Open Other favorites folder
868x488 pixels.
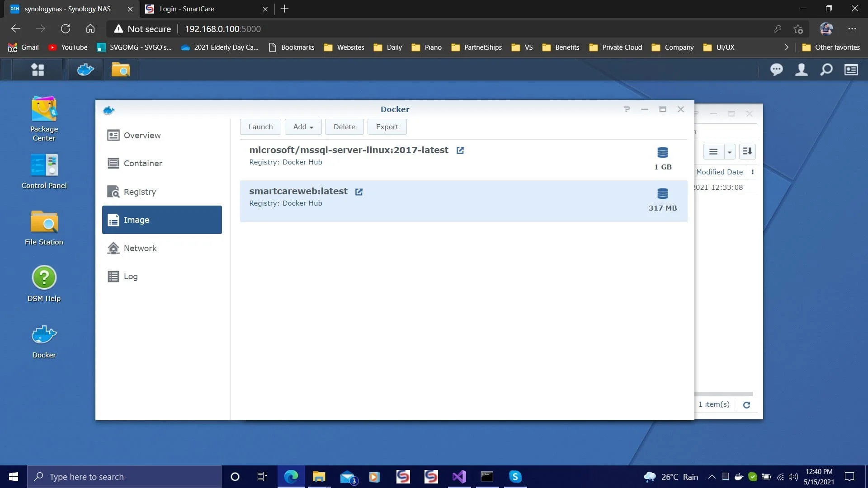coord(831,47)
